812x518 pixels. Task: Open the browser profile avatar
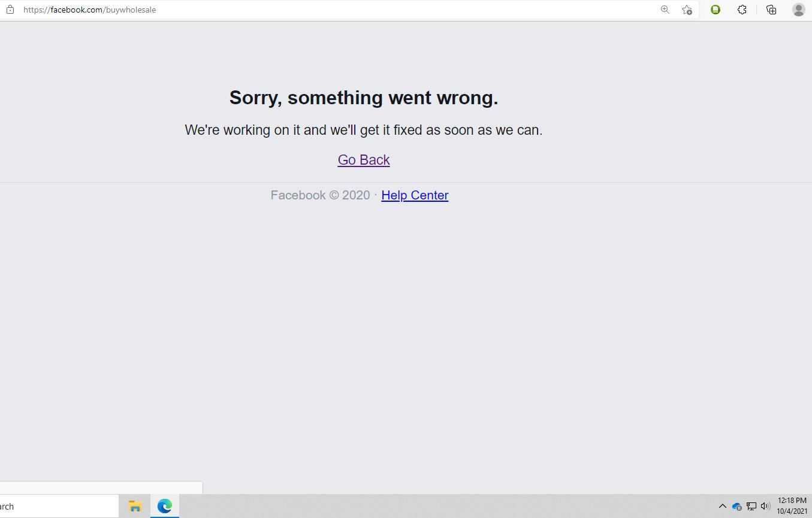tap(798, 10)
